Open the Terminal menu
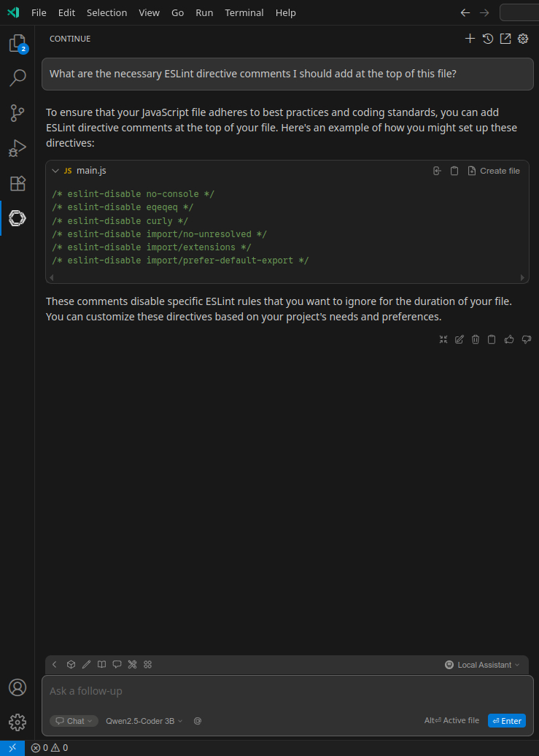Viewport: 539px width, 756px height. 244,13
